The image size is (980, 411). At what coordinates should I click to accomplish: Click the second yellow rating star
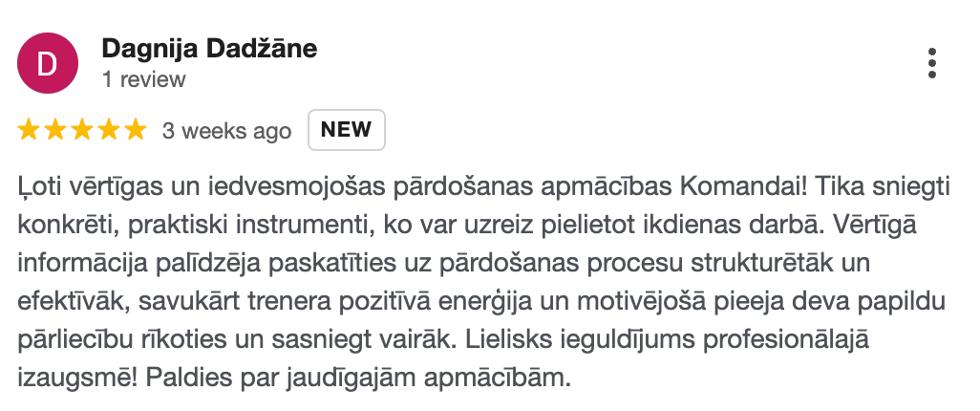click(55, 131)
